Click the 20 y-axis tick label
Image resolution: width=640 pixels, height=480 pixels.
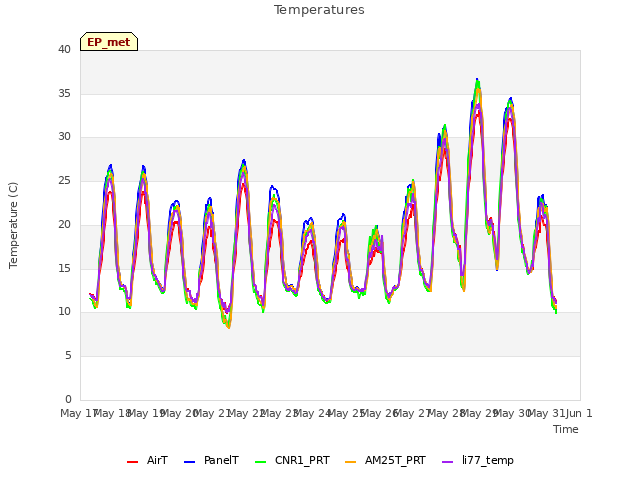[64, 224]
